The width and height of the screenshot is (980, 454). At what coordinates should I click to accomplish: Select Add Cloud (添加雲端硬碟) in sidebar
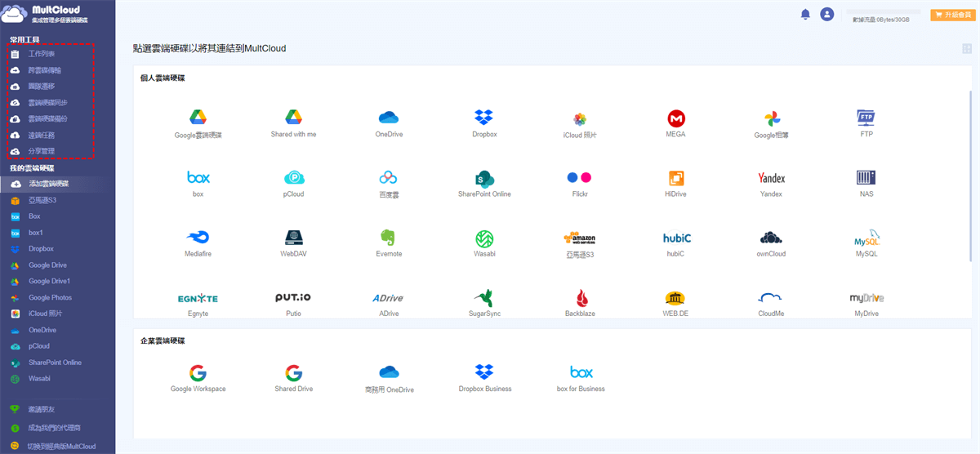[x=57, y=184]
